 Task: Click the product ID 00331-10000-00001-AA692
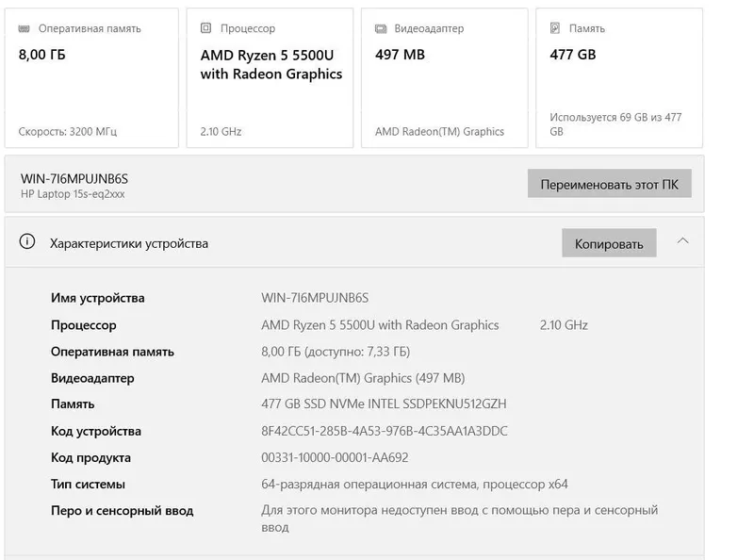coord(335,457)
